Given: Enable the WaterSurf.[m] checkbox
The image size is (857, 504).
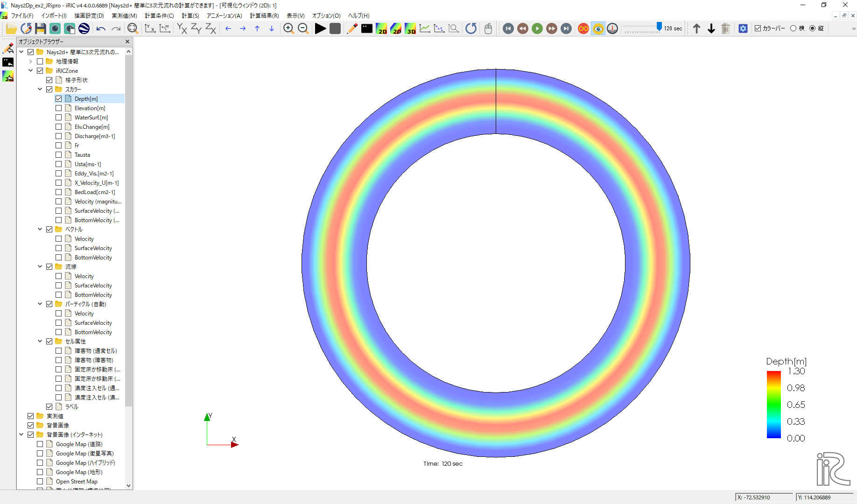Looking at the screenshot, I should click(x=58, y=117).
